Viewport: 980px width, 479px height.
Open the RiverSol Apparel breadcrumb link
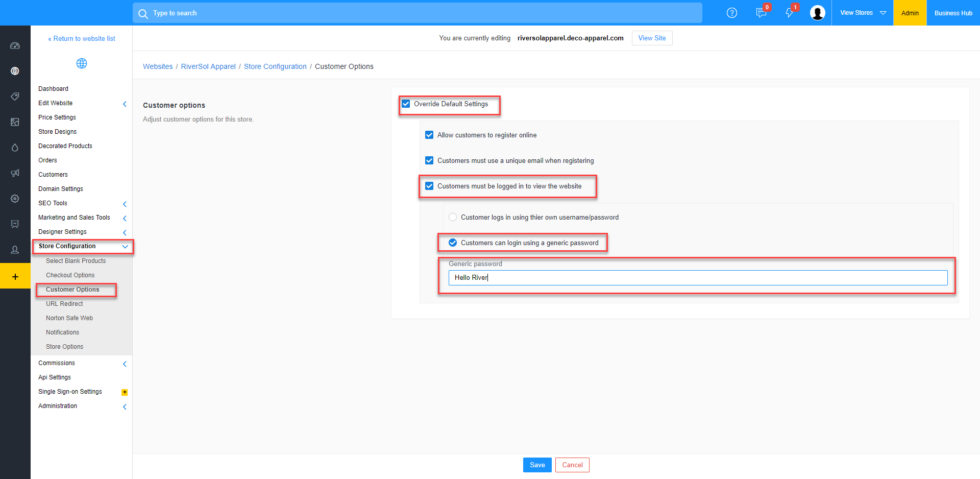(x=208, y=66)
